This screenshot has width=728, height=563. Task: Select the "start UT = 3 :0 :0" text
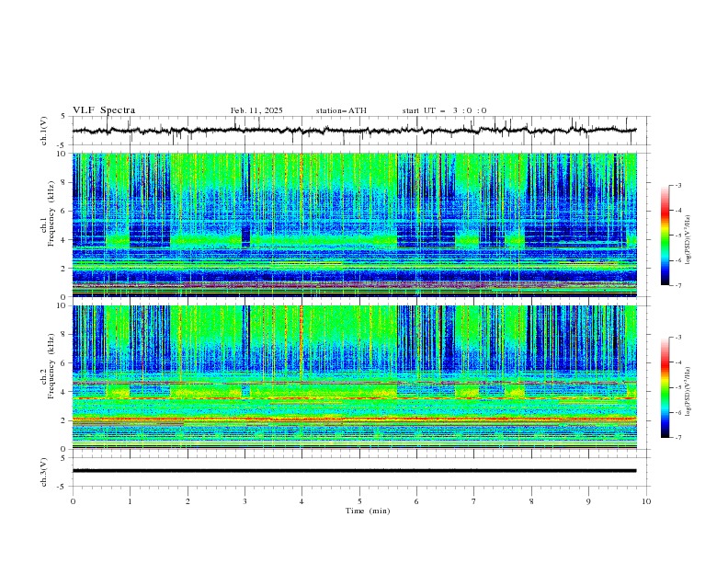(444, 110)
